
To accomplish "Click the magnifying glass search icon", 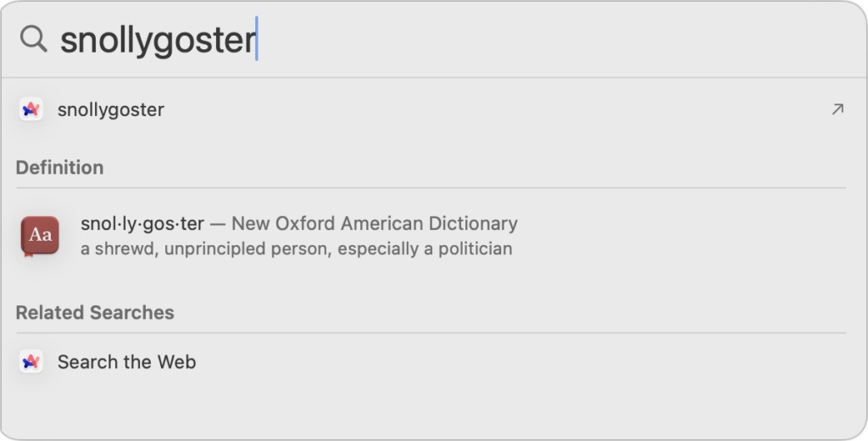I will [33, 38].
